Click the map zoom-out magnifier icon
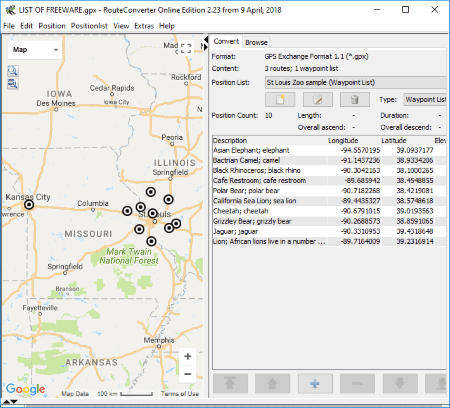Image resolution: width=450 pixels, height=408 pixels. [13, 83]
